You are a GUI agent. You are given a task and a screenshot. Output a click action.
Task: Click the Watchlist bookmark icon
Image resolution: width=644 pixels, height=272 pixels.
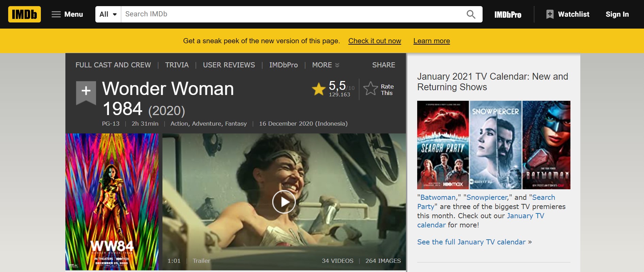[x=550, y=14]
